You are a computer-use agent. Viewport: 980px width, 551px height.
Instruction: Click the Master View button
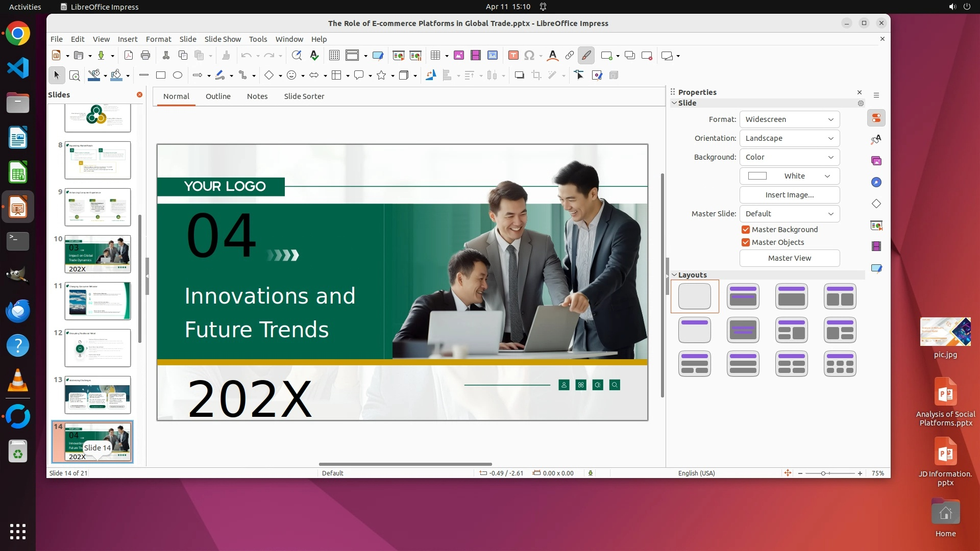point(789,258)
